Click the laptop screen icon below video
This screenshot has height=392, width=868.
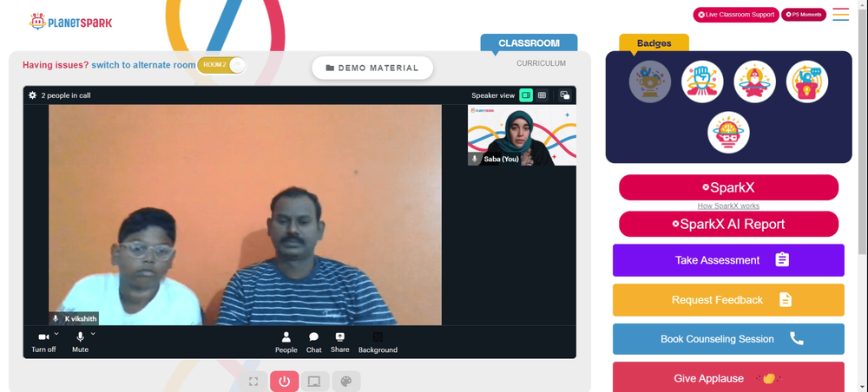pos(314,382)
